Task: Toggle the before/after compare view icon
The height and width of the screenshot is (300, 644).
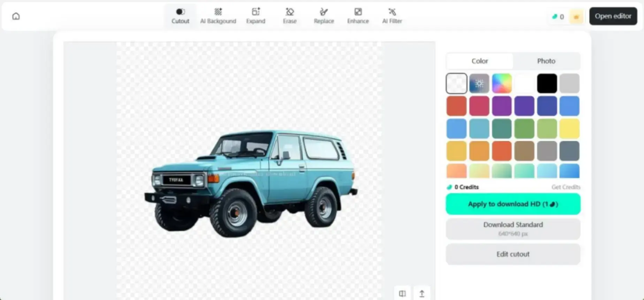Action: [402, 293]
